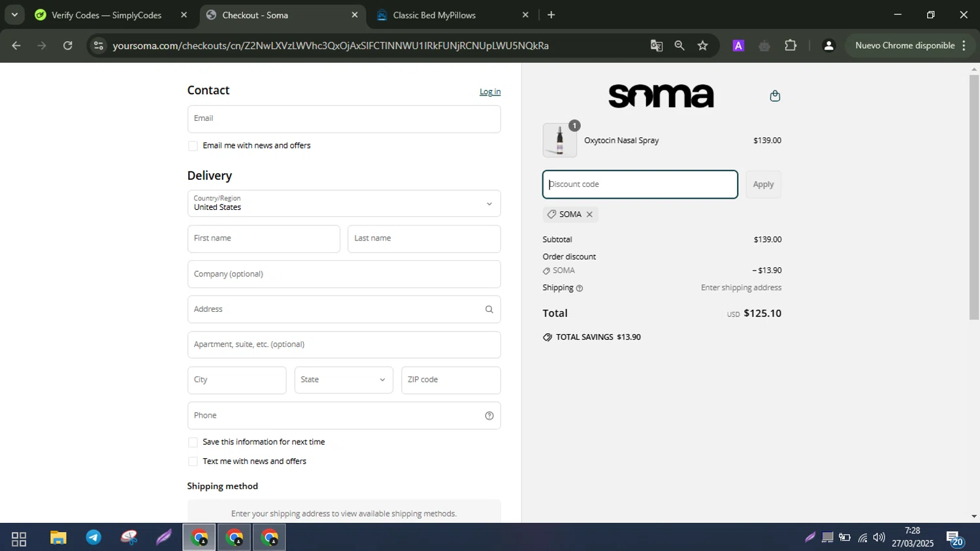The width and height of the screenshot is (980, 551).
Task: Click the Soma logo
Action: tap(661, 96)
